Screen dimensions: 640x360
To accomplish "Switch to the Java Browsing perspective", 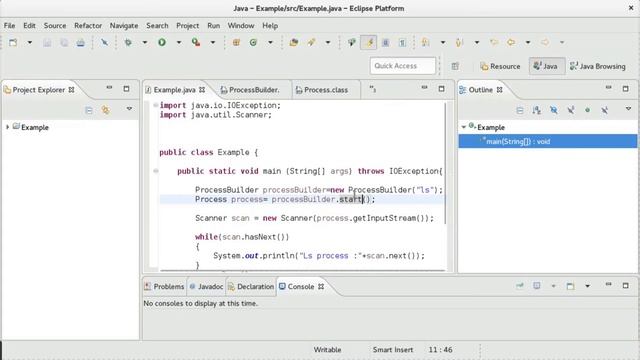I will (x=598, y=66).
